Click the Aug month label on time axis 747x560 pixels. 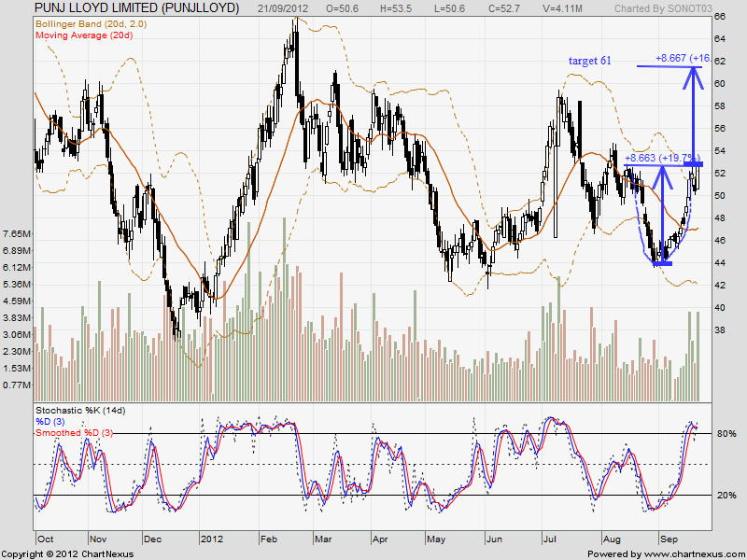pyautogui.click(x=612, y=539)
